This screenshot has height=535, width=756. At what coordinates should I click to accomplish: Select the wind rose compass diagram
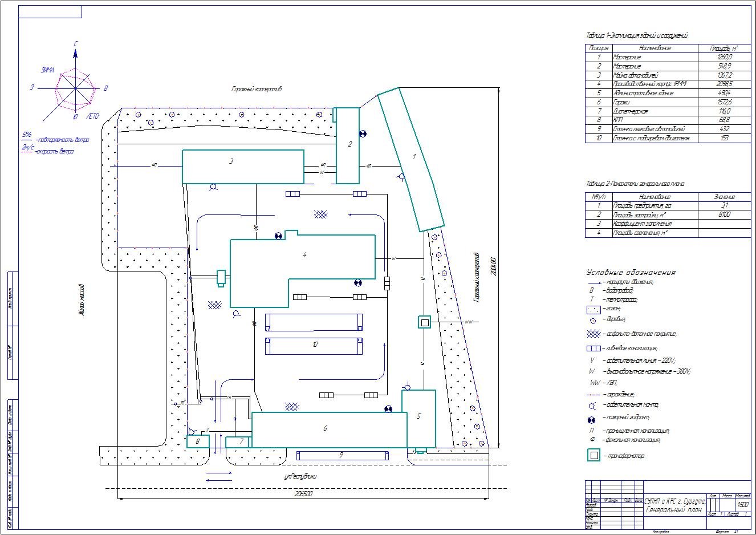75,88
